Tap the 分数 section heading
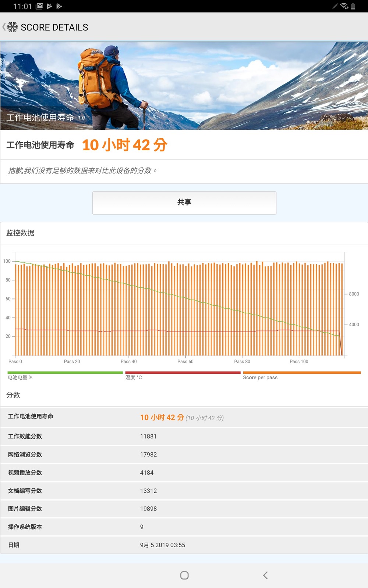Viewport: 368px width, 588px height. click(x=13, y=395)
